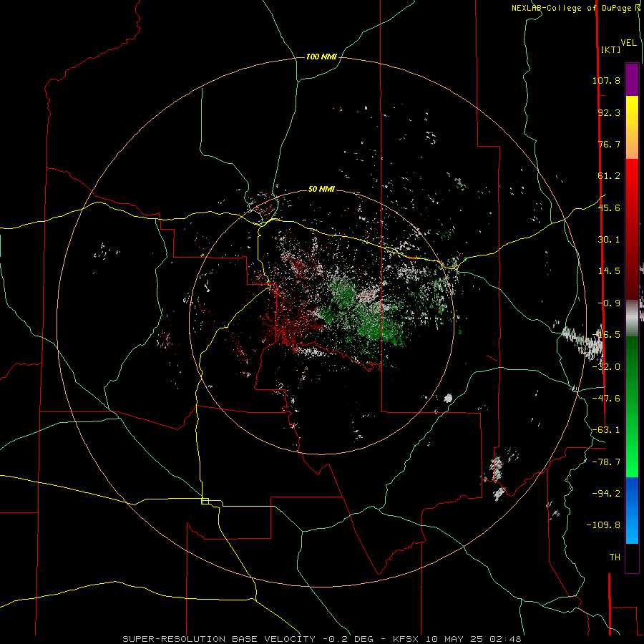The image size is (644, 644).
Task: Select the 30.1 velocity scale value
Action: [609, 240]
